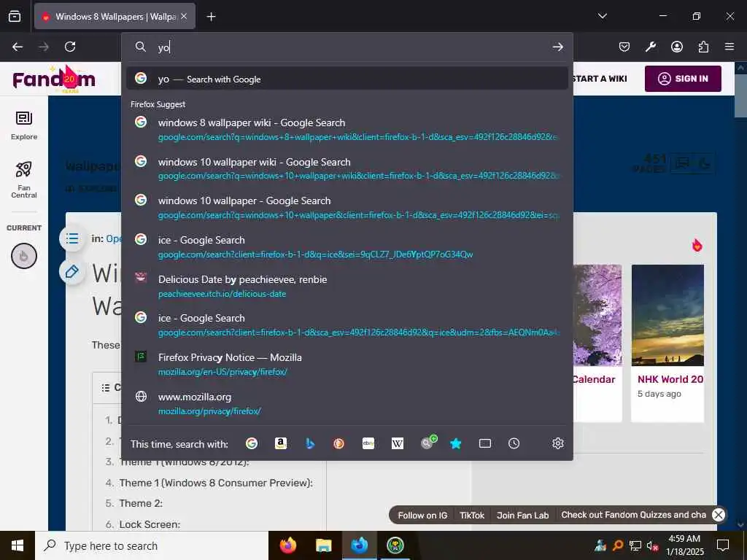Open Explore in the Fandom sidebar
Image resolution: width=747 pixels, height=560 pixels.
[24, 125]
